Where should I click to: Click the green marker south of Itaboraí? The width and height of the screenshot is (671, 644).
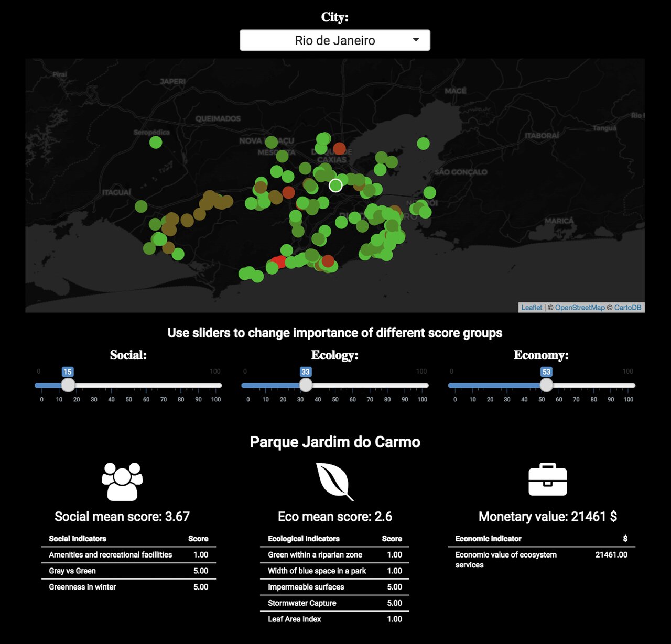423,144
